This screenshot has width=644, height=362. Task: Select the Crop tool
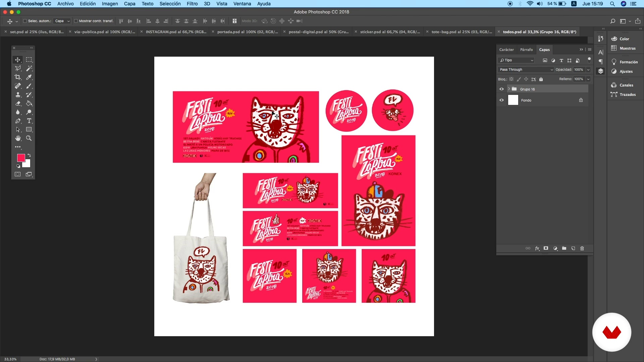click(x=18, y=77)
